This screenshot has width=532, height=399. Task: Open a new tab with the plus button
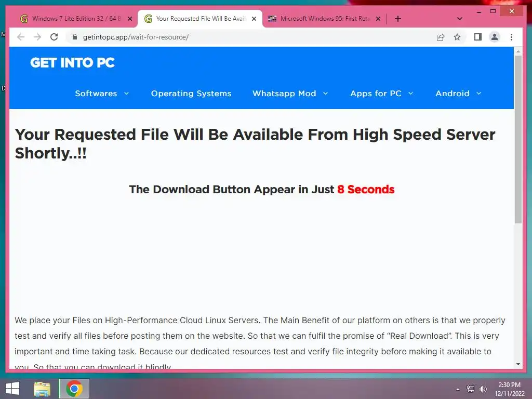(x=398, y=19)
